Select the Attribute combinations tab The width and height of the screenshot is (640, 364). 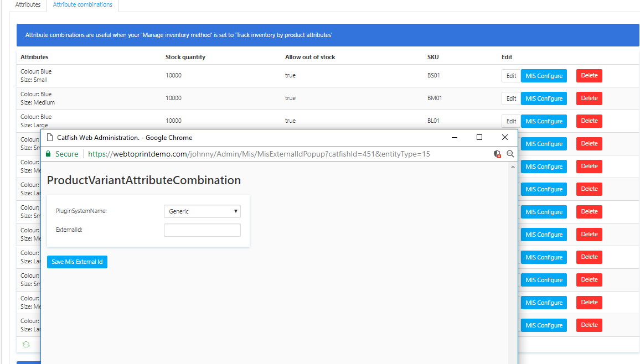(x=82, y=4)
